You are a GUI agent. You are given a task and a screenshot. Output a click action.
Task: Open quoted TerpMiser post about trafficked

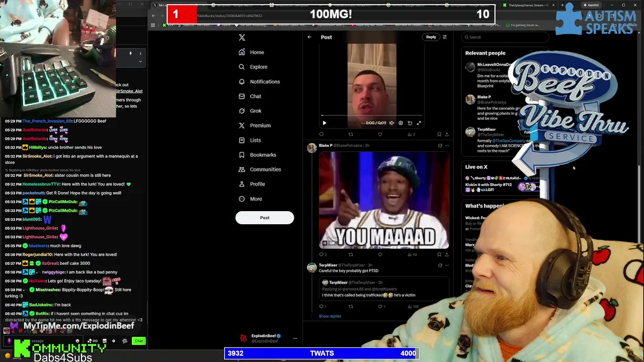point(384,288)
